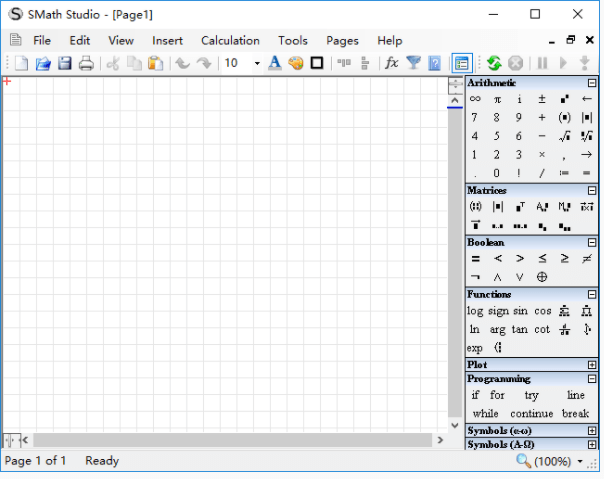Collapse the Functions panel
604x479 pixels.
pos(592,294)
